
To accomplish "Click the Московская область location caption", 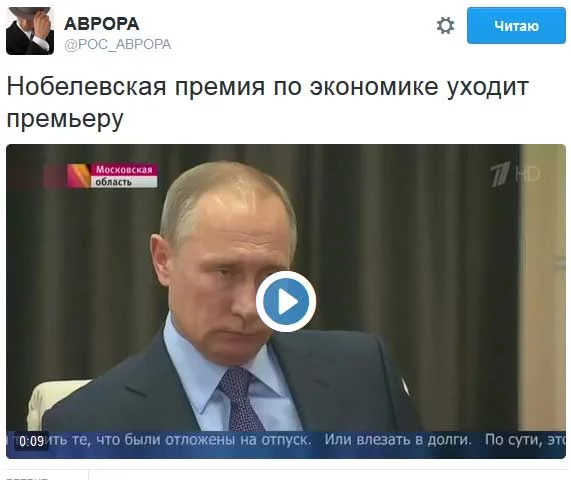I will (124, 176).
